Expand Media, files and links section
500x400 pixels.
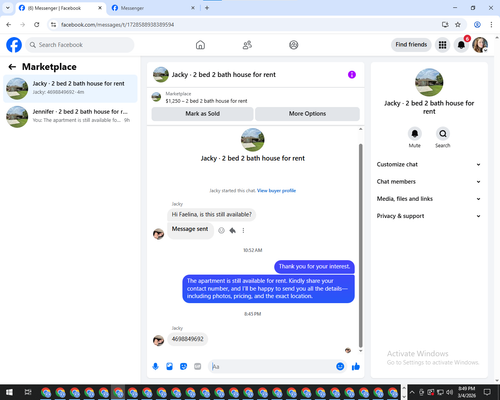429,199
